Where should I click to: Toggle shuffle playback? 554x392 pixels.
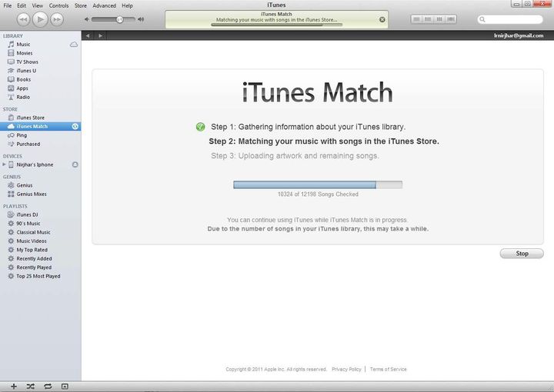(x=30, y=386)
